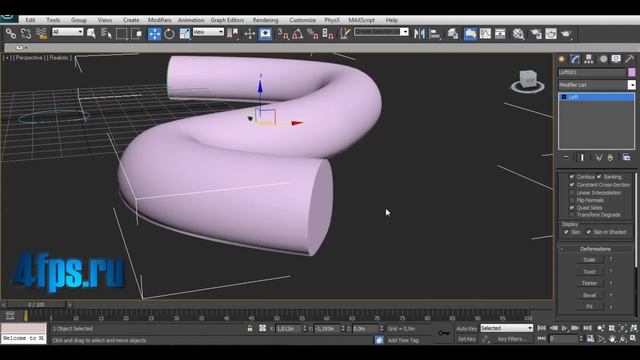Toggle the Percent Snap icon

(x=313, y=34)
